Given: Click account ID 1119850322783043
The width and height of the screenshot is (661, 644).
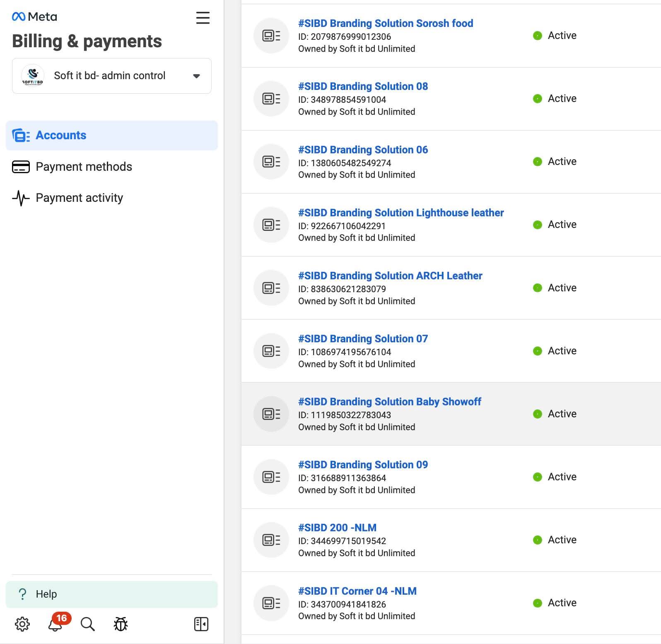Looking at the screenshot, I should [345, 415].
